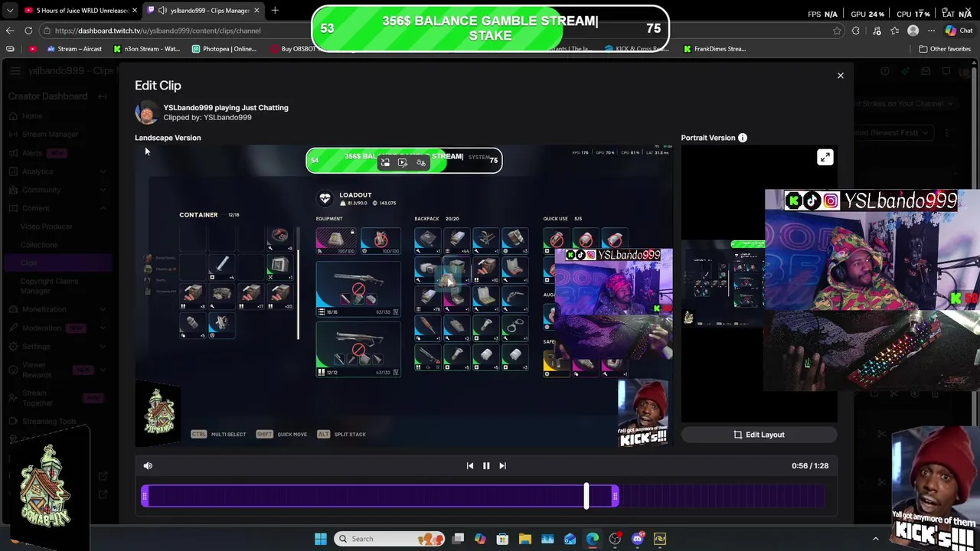Viewport: 980px width, 551px height.
Task: Expand the Settings sidebar section
Action: tap(103, 346)
